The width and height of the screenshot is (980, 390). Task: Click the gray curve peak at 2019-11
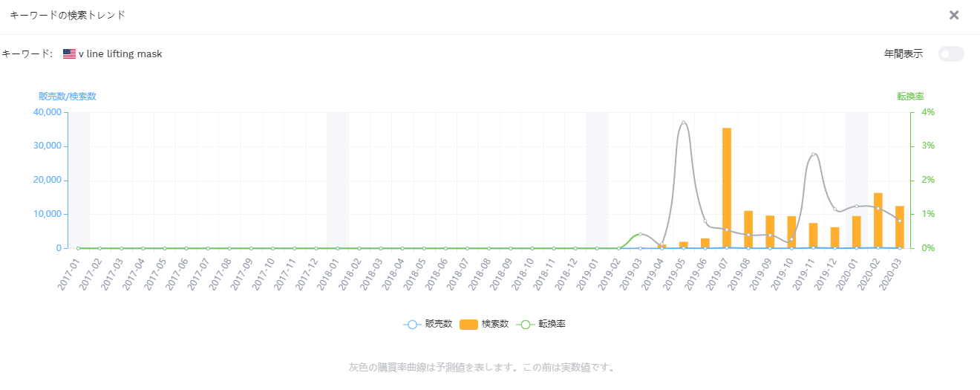[814, 155]
